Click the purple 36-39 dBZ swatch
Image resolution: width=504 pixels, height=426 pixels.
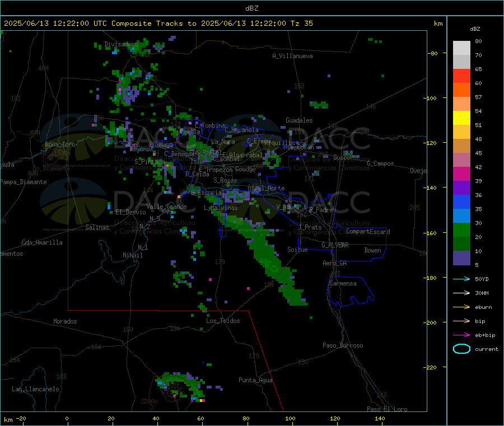coord(461,188)
